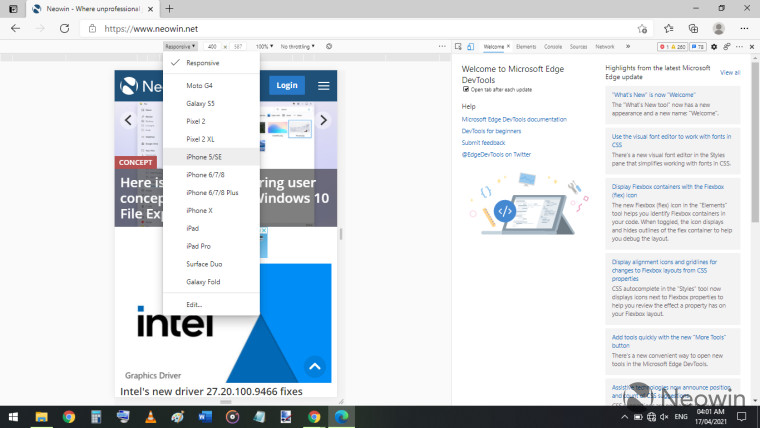Click the Neowin Login button
The image size is (760, 428).
tap(287, 85)
